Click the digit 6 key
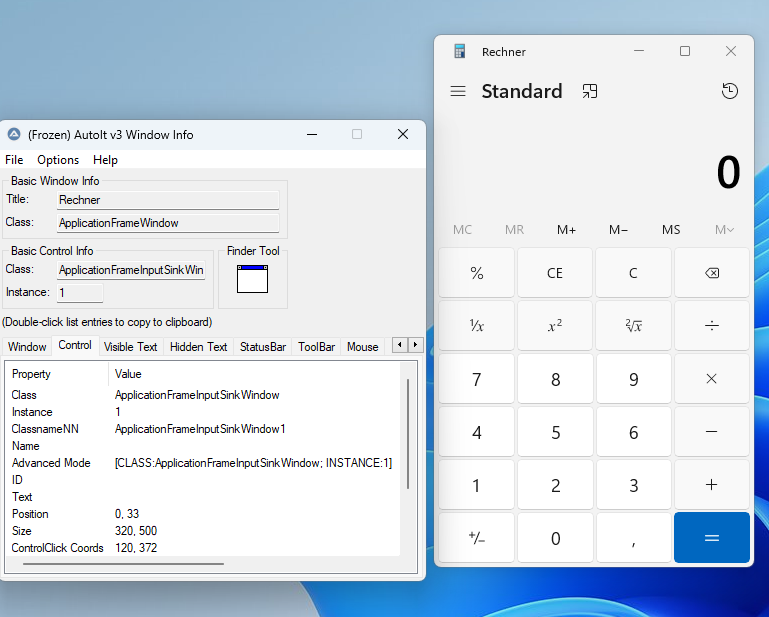The image size is (769, 617). tap(634, 432)
